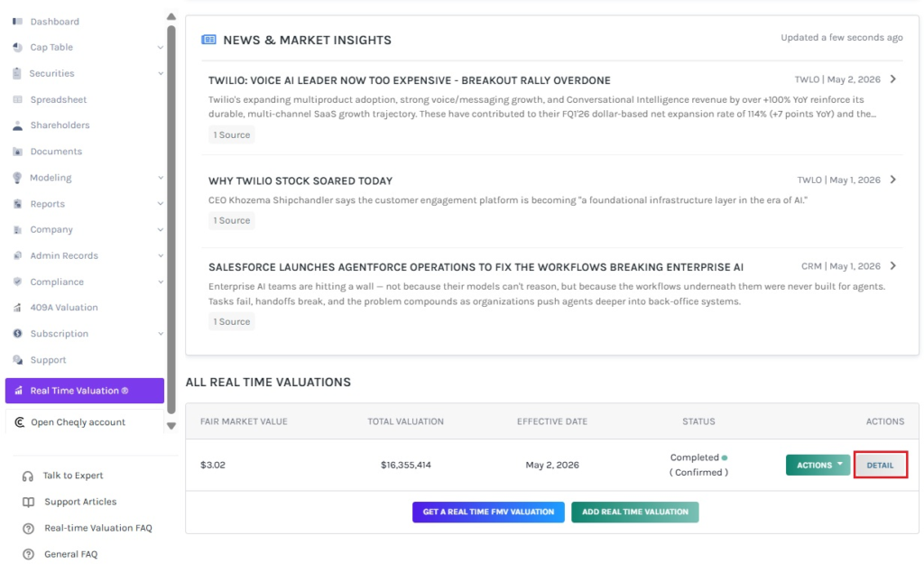924x573 pixels.
Task: Click 1 Source tag under Salesforce article
Action: pyautogui.click(x=232, y=321)
